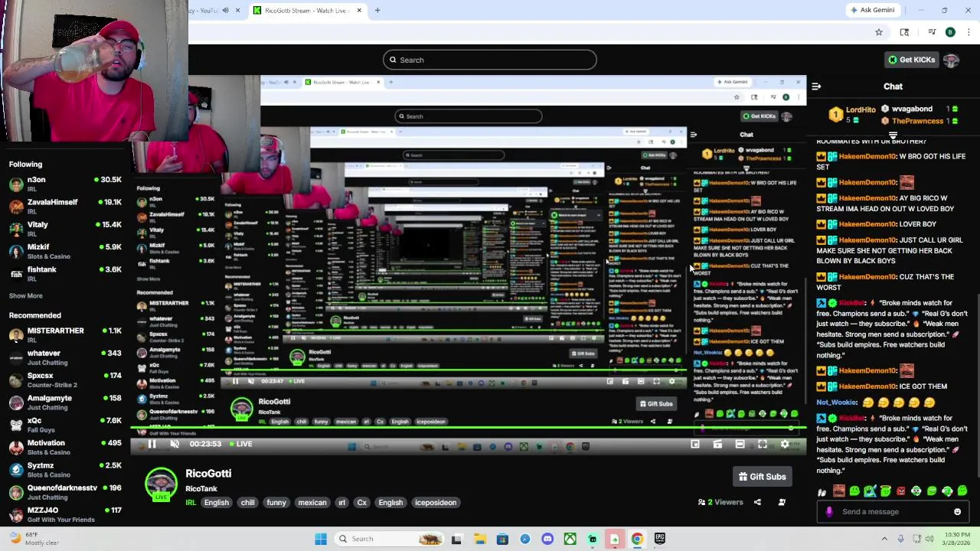This screenshot has width=980, height=551.
Task: Click Ask Gemini in Chrome
Action: [872, 10]
